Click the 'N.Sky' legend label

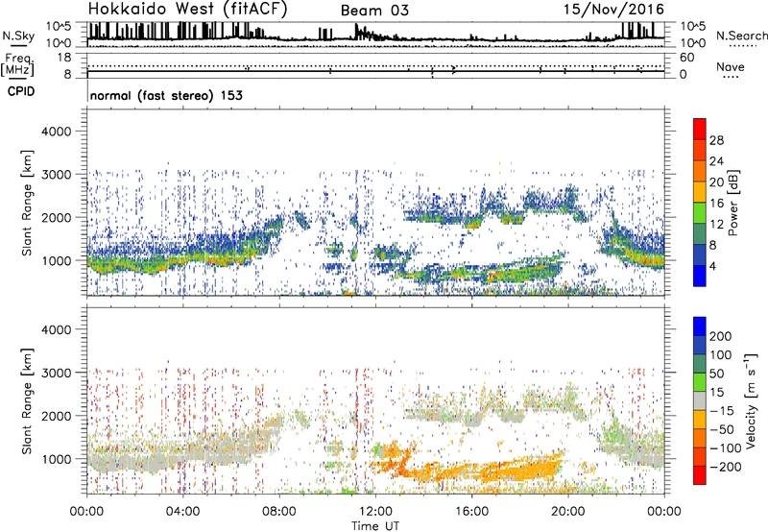click(x=18, y=36)
